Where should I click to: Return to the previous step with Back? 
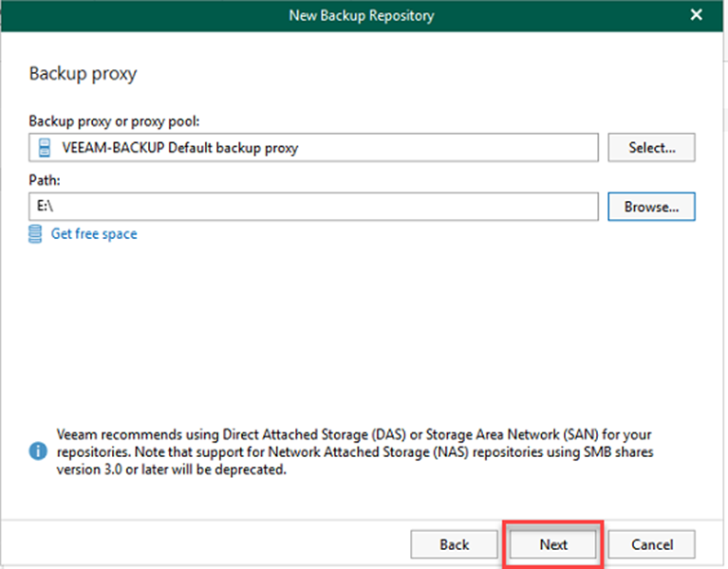(x=455, y=544)
